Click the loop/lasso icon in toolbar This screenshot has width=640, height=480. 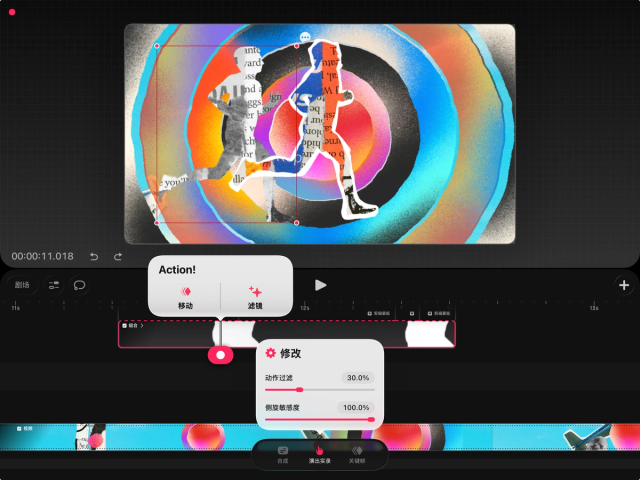pyautogui.click(x=80, y=285)
